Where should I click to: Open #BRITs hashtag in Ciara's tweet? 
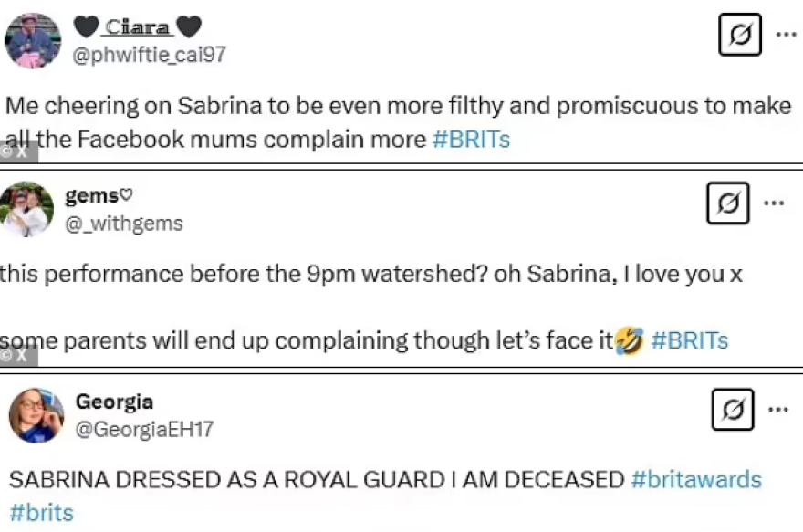click(470, 140)
